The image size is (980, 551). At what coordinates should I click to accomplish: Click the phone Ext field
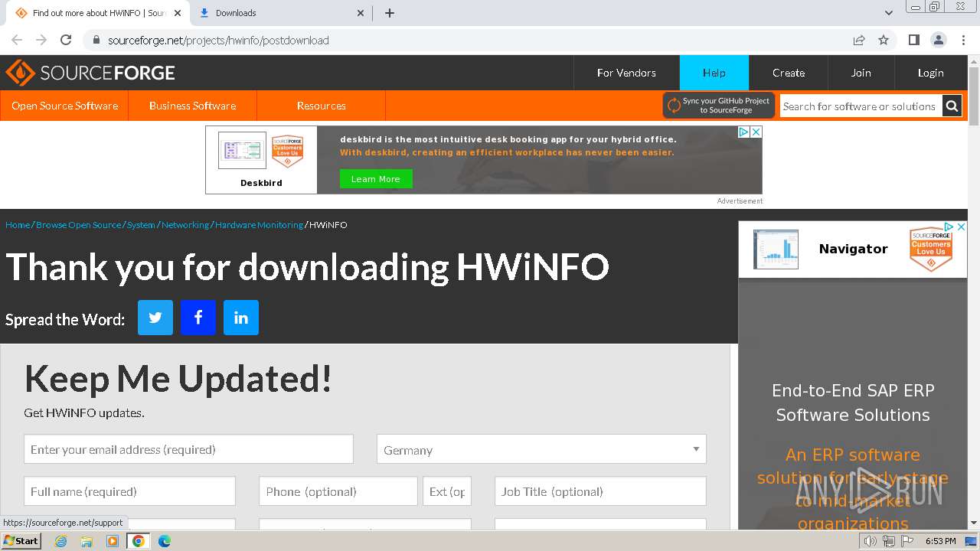(447, 491)
